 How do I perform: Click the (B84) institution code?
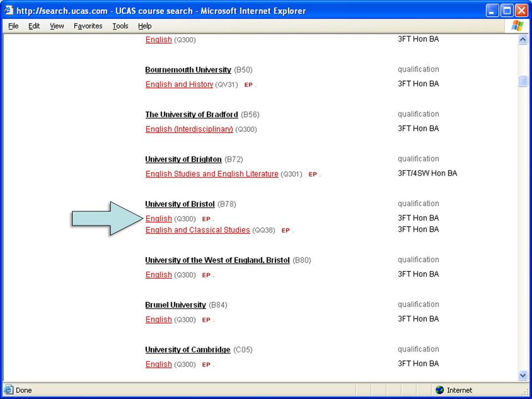pyautogui.click(x=218, y=305)
